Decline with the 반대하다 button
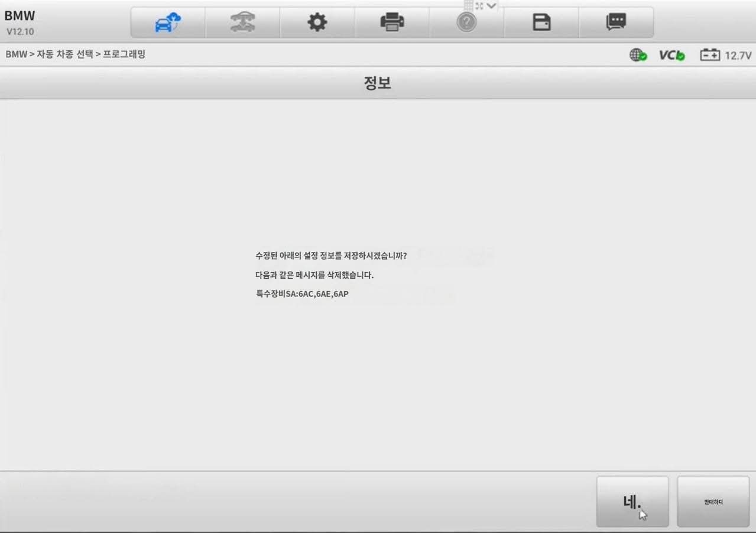756x533 pixels. [713, 502]
